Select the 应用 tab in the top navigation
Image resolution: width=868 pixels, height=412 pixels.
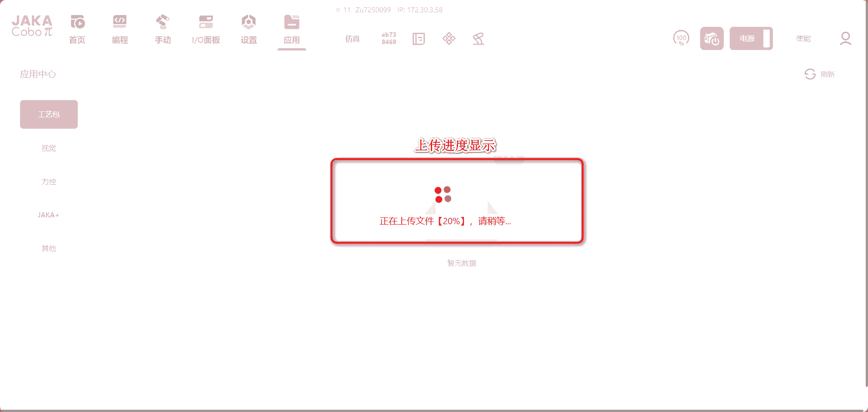[x=292, y=30]
